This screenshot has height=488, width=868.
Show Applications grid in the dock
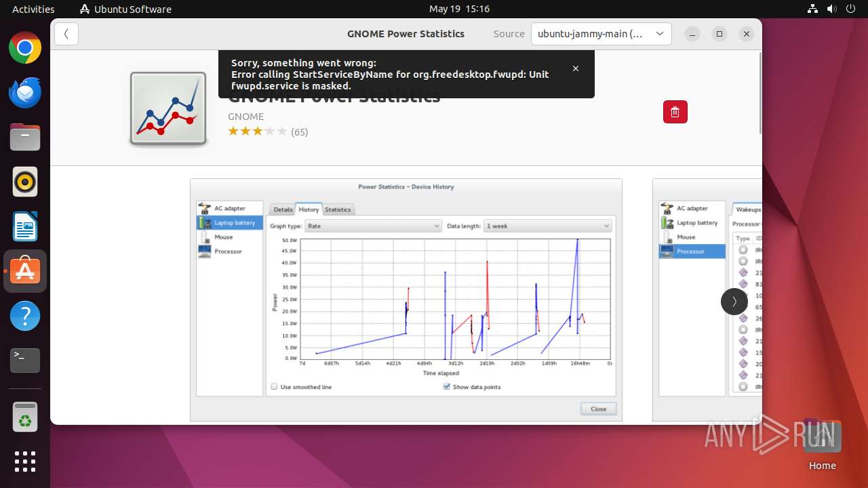pyautogui.click(x=25, y=462)
